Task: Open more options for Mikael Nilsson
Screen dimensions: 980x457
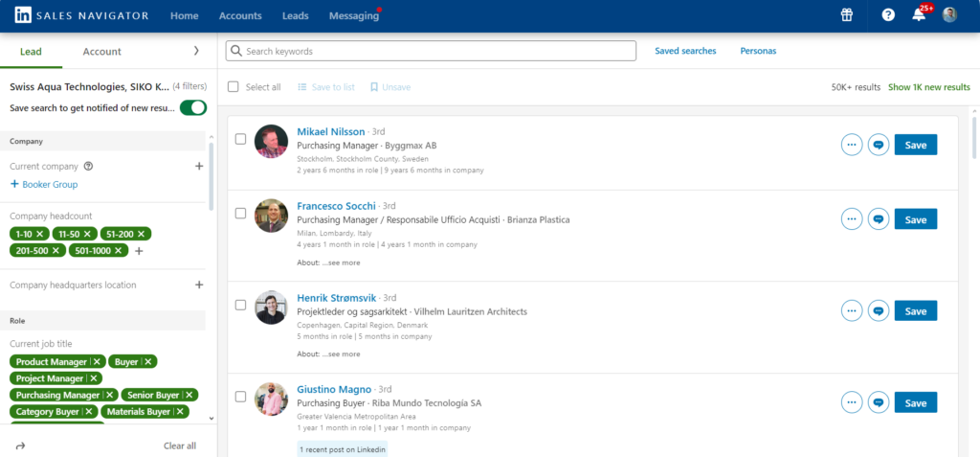Action: (x=851, y=145)
